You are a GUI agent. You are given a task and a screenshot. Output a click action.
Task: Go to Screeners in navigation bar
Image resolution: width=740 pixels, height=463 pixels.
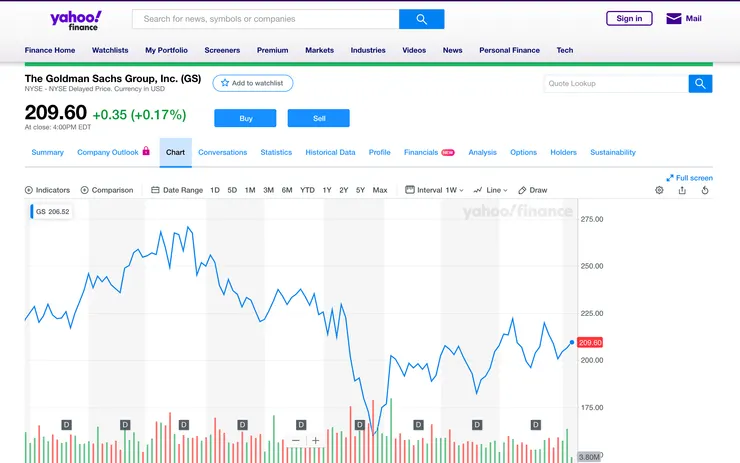click(222, 50)
